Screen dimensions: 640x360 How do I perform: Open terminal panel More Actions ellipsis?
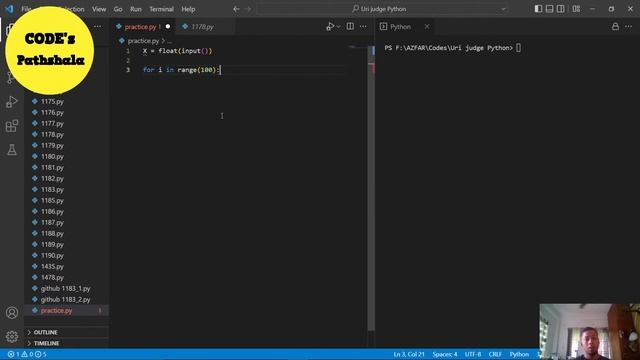pyautogui.click(x=628, y=27)
